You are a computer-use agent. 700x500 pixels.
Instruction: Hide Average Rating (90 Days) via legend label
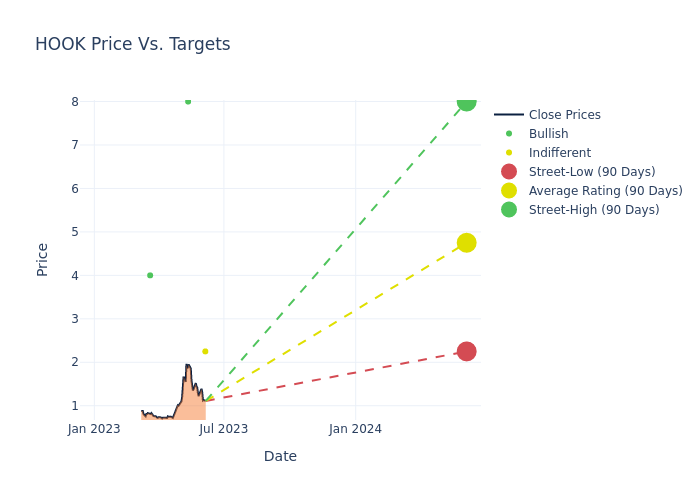(605, 191)
